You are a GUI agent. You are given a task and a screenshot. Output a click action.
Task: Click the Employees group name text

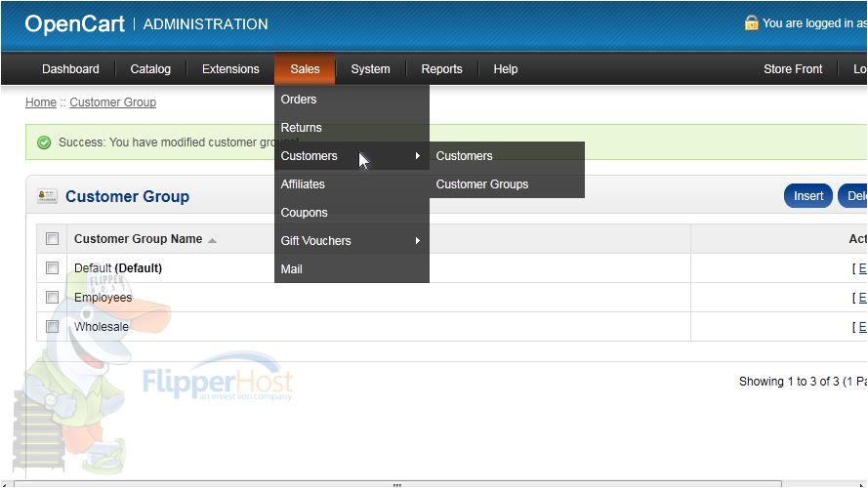tap(103, 298)
